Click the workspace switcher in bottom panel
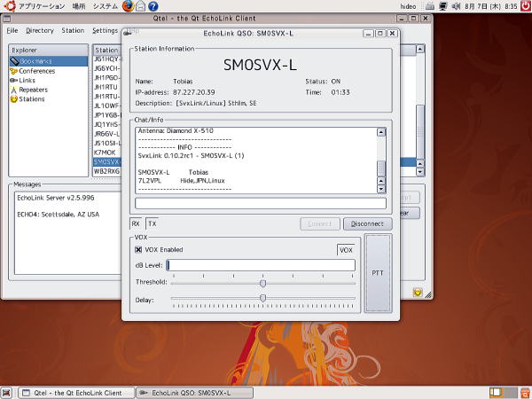This screenshot has width=532, height=399. click(503, 393)
